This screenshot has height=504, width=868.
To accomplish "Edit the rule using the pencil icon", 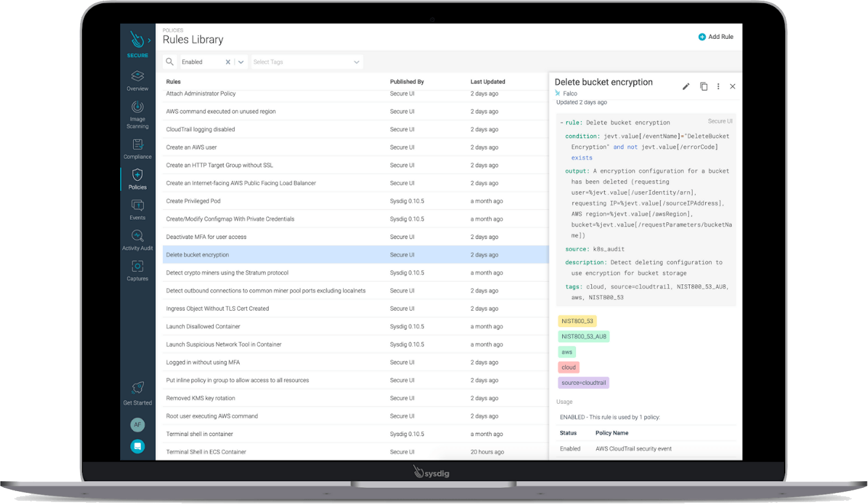I will click(x=686, y=86).
